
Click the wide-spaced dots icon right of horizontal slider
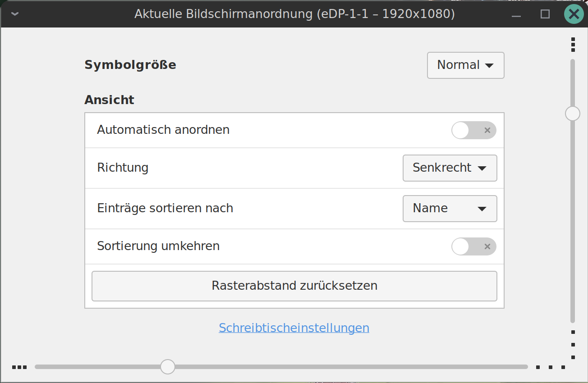551,367
